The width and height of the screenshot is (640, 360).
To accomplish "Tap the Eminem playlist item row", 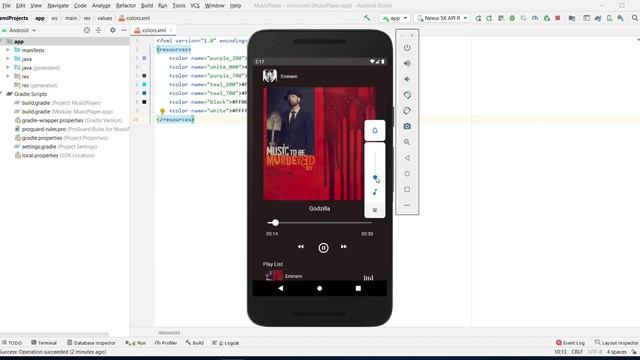I will [x=319, y=276].
